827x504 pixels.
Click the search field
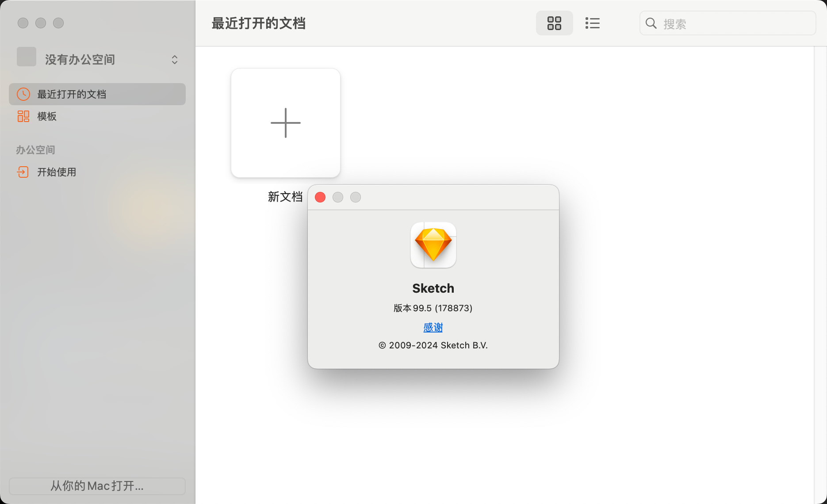(727, 23)
